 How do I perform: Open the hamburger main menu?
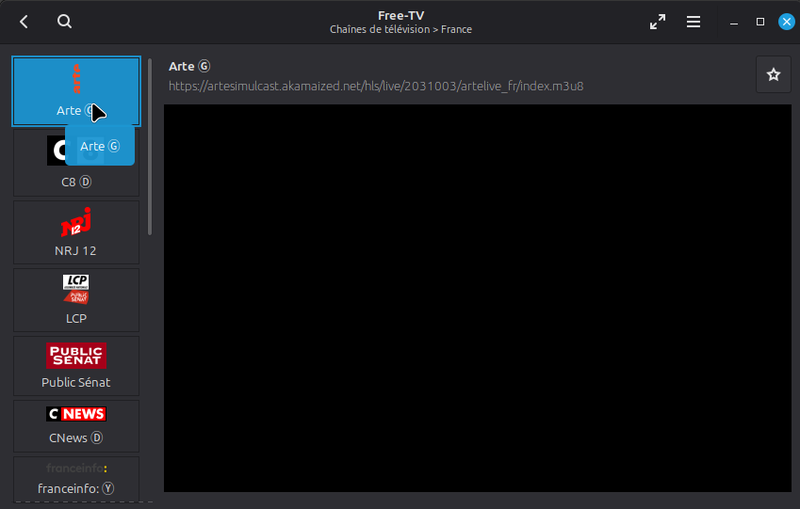click(x=693, y=22)
